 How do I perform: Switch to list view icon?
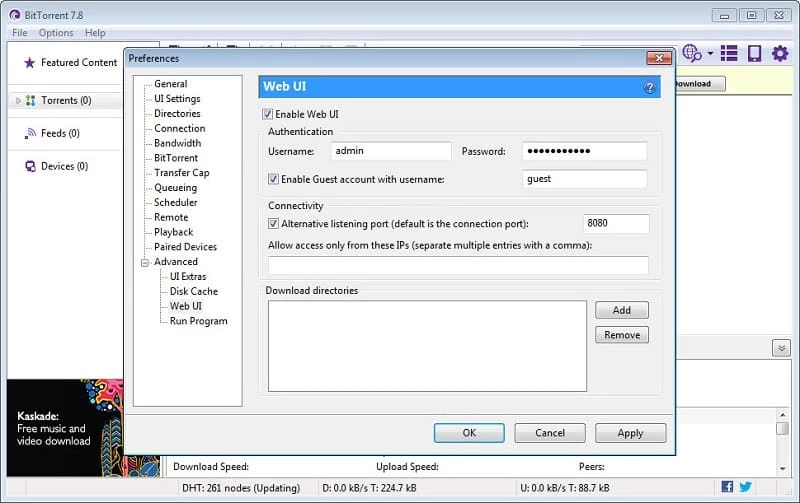pyautogui.click(x=729, y=53)
